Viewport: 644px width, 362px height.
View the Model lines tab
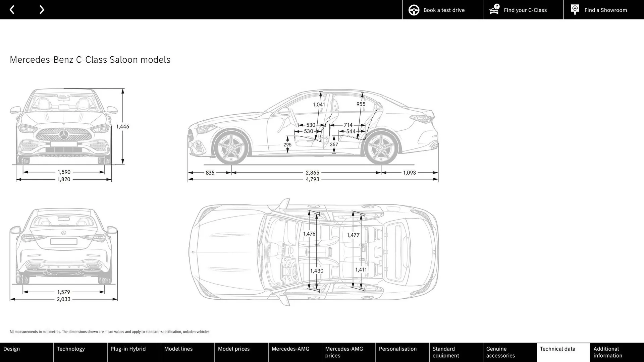click(187, 352)
